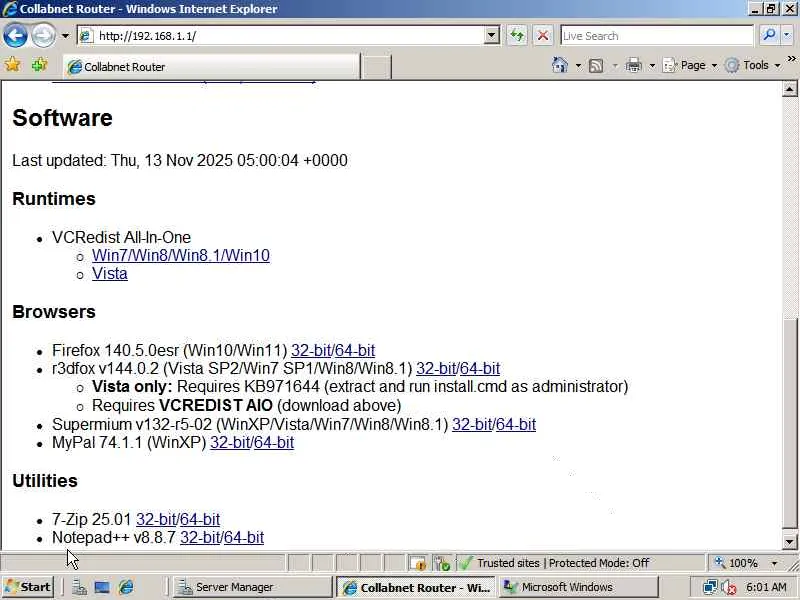This screenshot has height=600, width=800.
Task: Download Notepad++ v8.8.7 32-bit
Action: [x=199, y=537]
